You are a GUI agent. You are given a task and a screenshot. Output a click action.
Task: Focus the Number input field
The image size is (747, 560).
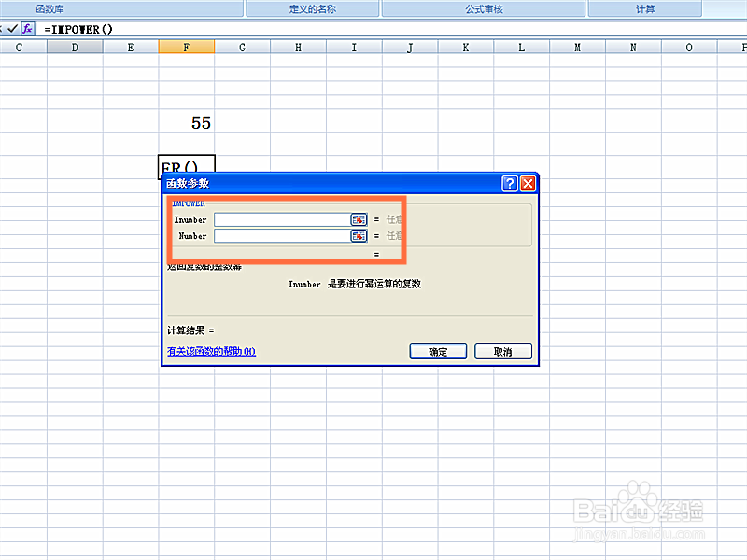coord(282,236)
